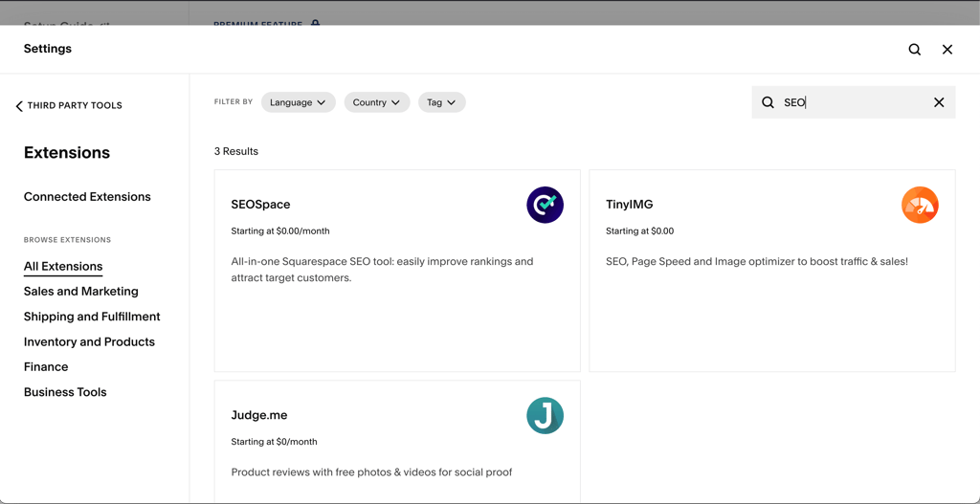Clear the SEO search text
Viewport: 980px width, 504px height.
point(939,102)
